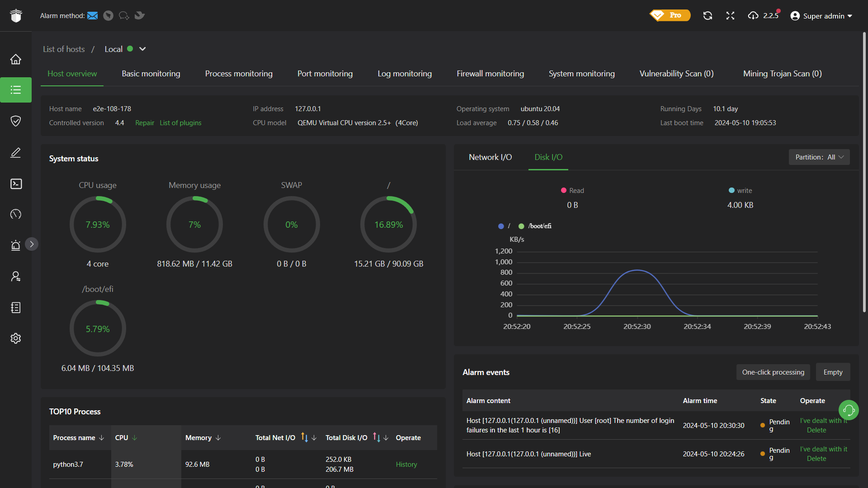This screenshot has height=488, width=868.
Task: Open settings gear icon in sidebar
Action: (16, 338)
